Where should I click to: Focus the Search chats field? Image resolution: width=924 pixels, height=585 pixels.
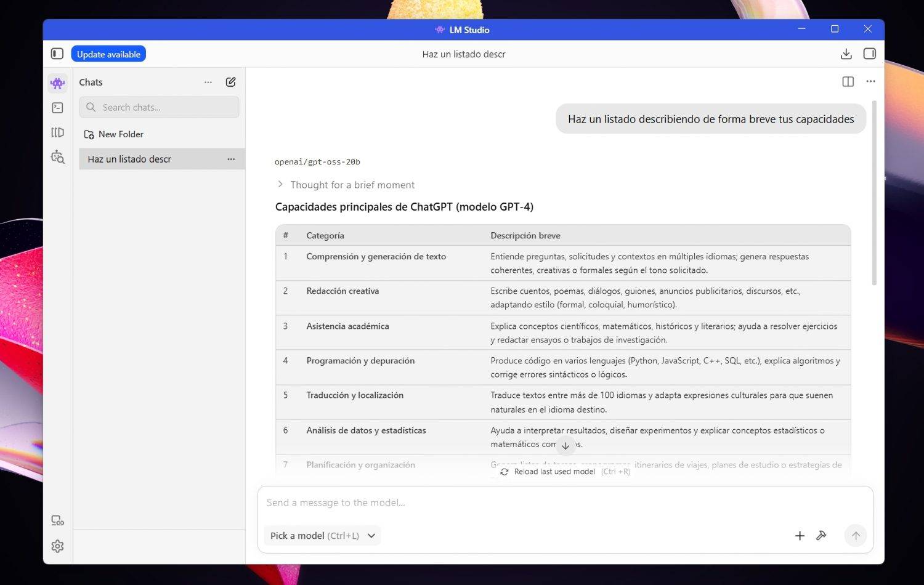tap(159, 107)
